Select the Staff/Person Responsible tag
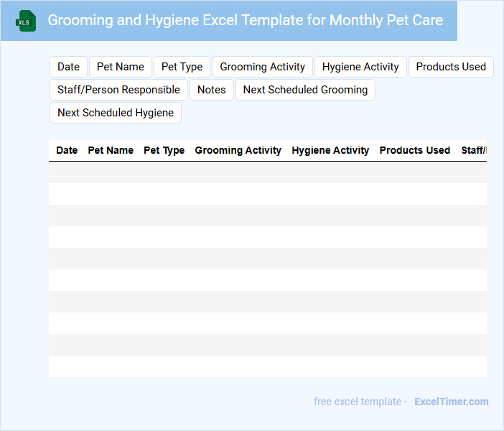Image resolution: width=504 pixels, height=431 pixels. pos(118,90)
